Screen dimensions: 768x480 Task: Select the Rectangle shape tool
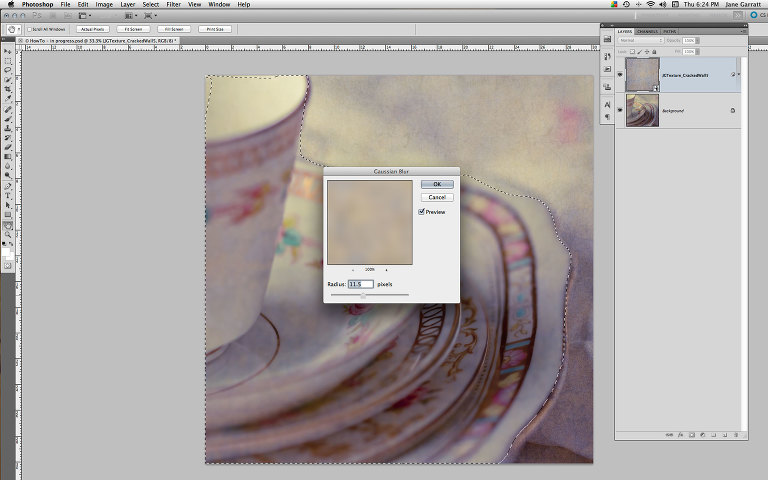pos(7,215)
